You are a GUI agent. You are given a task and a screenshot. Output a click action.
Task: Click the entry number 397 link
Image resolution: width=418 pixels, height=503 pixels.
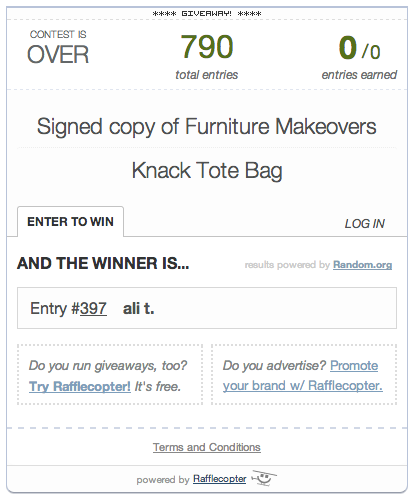click(x=93, y=308)
